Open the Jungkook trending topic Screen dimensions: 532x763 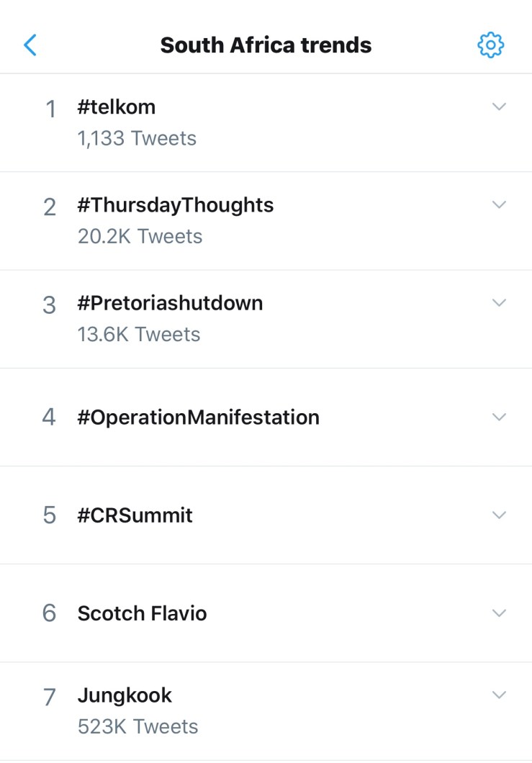[125, 695]
